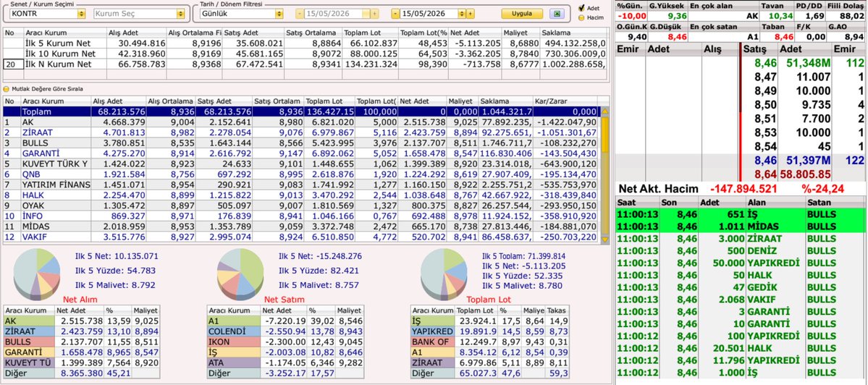Decrease the end date with minus button
This screenshot has width=868, height=385.
pyautogui.click(x=395, y=13)
